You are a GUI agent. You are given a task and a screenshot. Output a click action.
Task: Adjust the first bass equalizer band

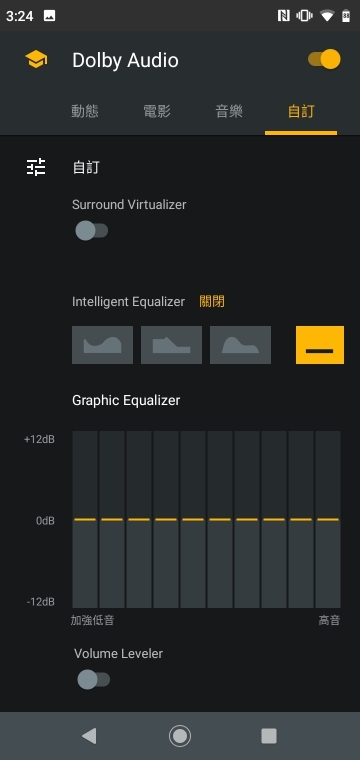pos(85,519)
